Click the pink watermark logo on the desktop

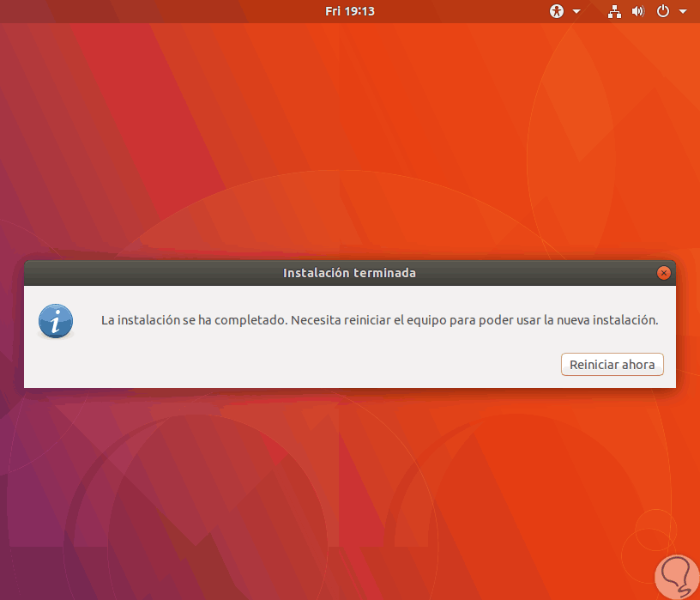(x=677, y=577)
